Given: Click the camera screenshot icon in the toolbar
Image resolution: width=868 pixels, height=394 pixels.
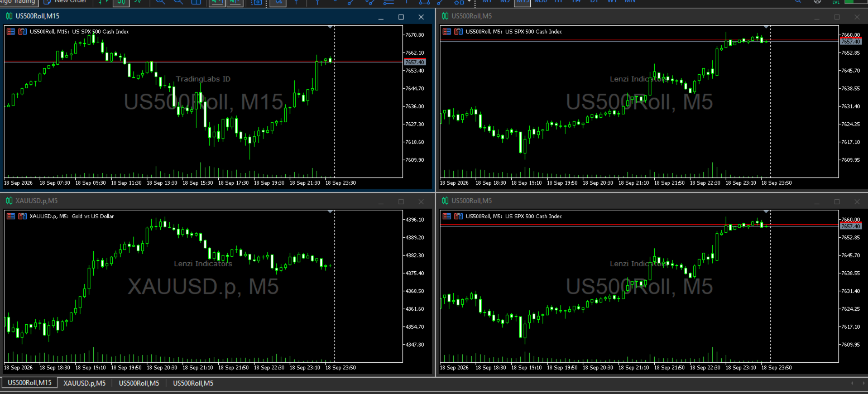Looking at the screenshot, I should 256,2.
